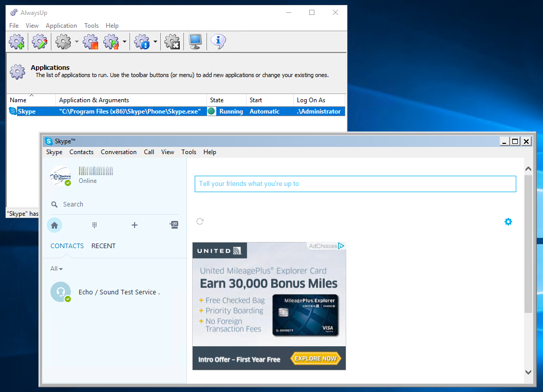The image size is (543, 392).
Task: Sort by the Log On As column header
Action: (320, 100)
